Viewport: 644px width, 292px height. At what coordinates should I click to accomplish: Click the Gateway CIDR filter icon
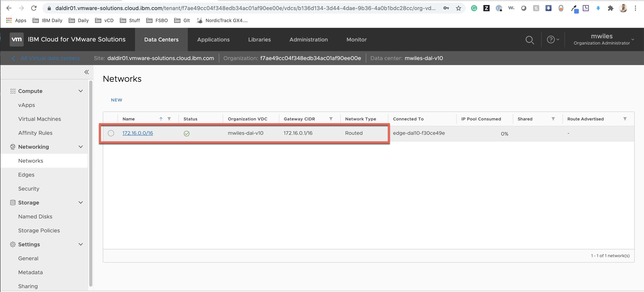(331, 119)
